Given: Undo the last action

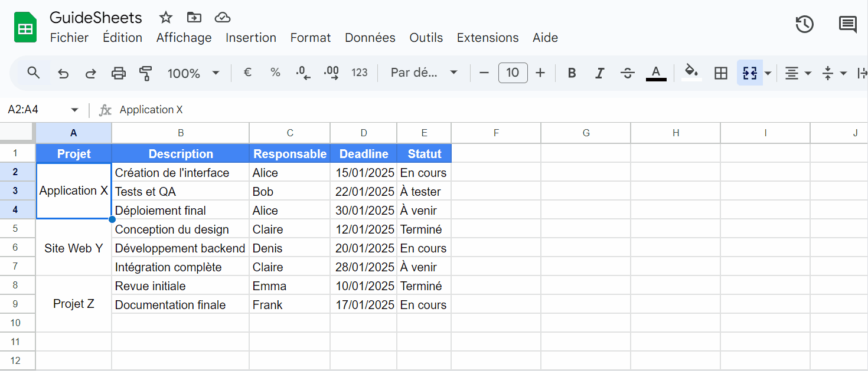Looking at the screenshot, I should 63,73.
